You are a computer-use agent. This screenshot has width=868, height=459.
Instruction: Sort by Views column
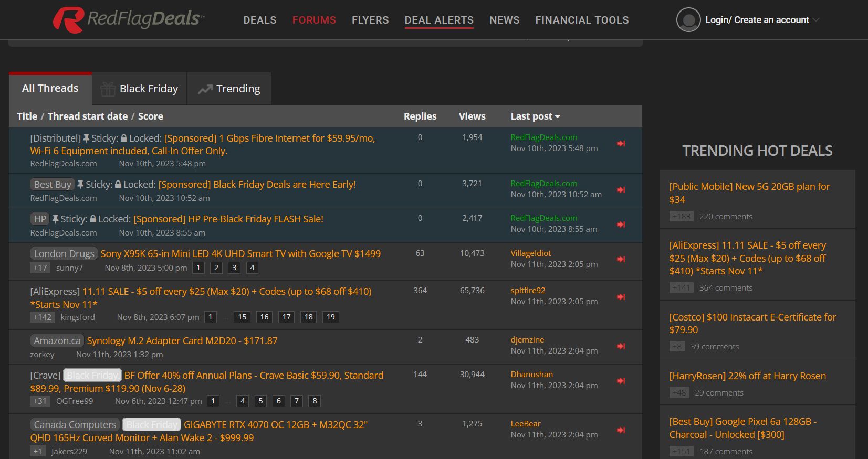coord(472,116)
